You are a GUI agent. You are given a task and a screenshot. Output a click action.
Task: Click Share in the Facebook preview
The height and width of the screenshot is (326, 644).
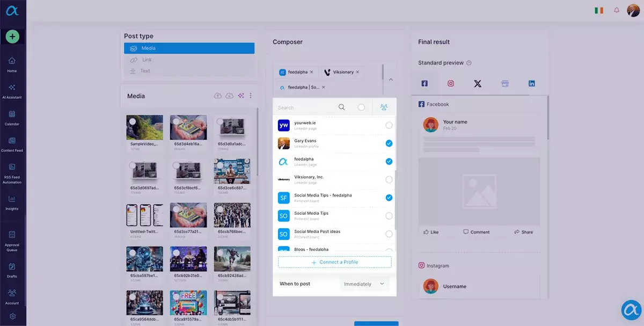coord(523,232)
